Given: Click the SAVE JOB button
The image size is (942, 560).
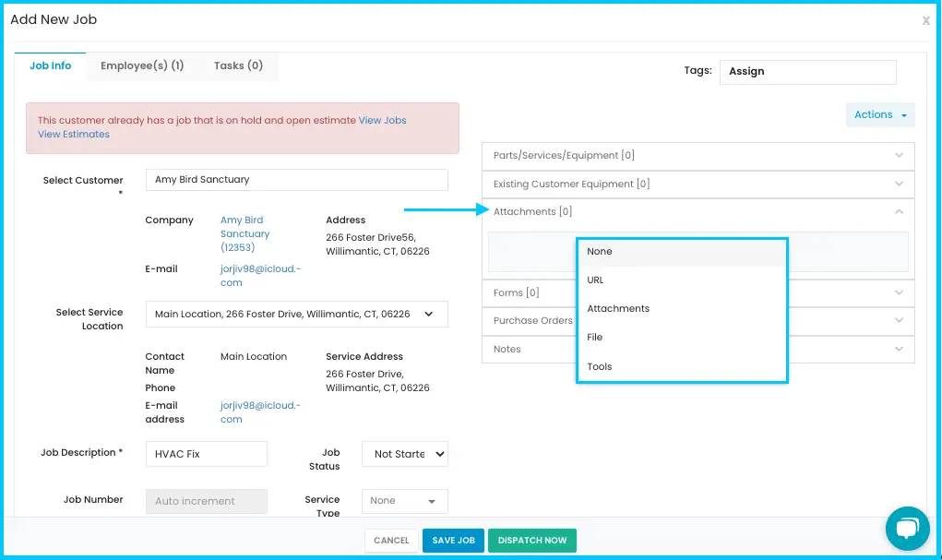Looking at the screenshot, I should (454, 541).
